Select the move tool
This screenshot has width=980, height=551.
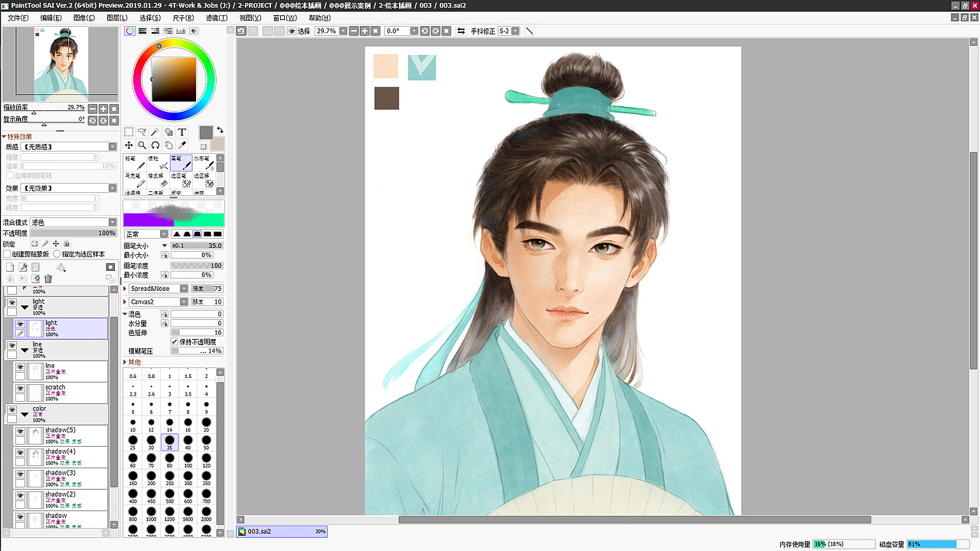(x=129, y=145)
